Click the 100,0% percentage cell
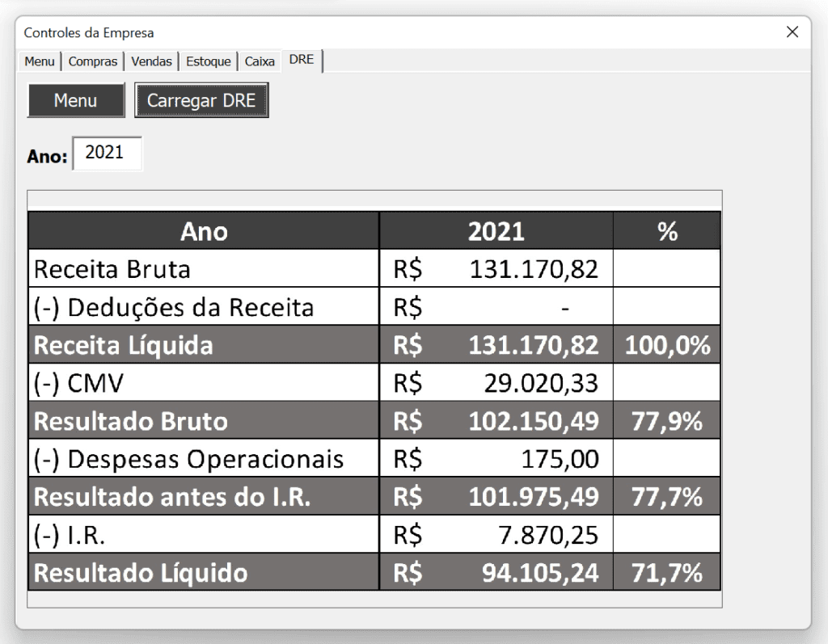The height and width of the screenshot is (644, 828). pyautogui.click(x=667, y=345)
